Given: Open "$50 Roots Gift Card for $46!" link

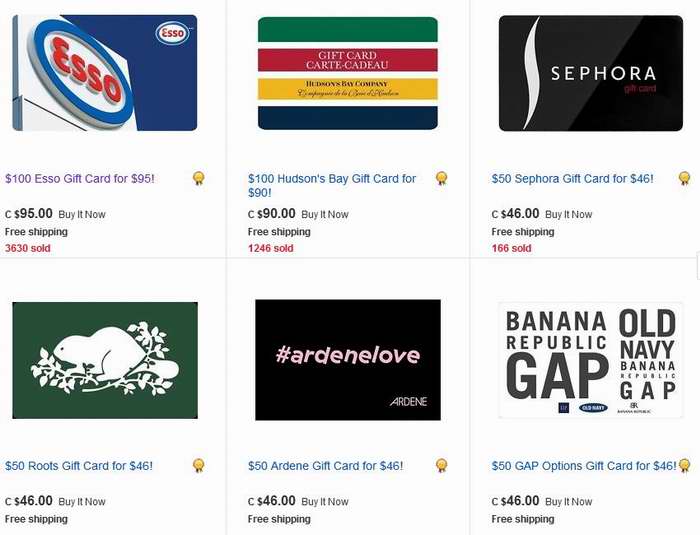Looking at the screenshot, I should 79,466.
